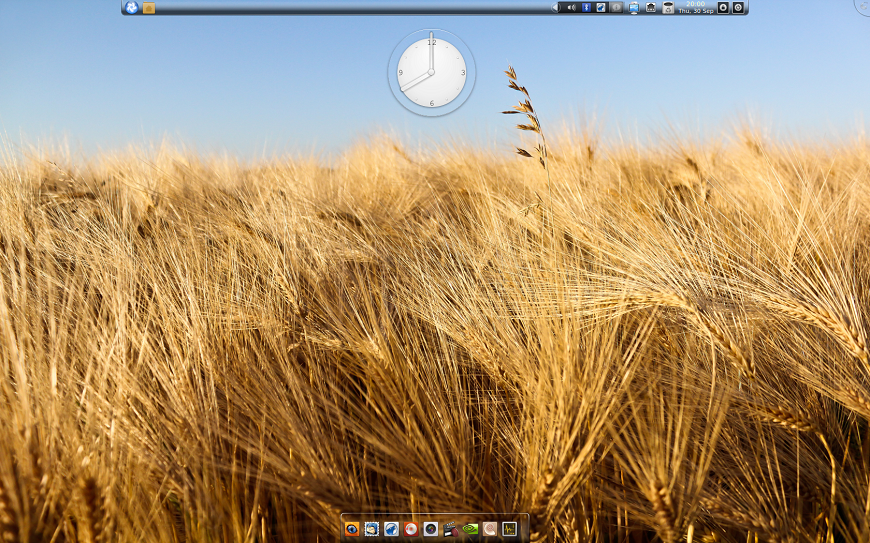This screenshot has width=870, height=543.
Task: Click the analog clock widget on desktop
Action: [x=431, y=72]
